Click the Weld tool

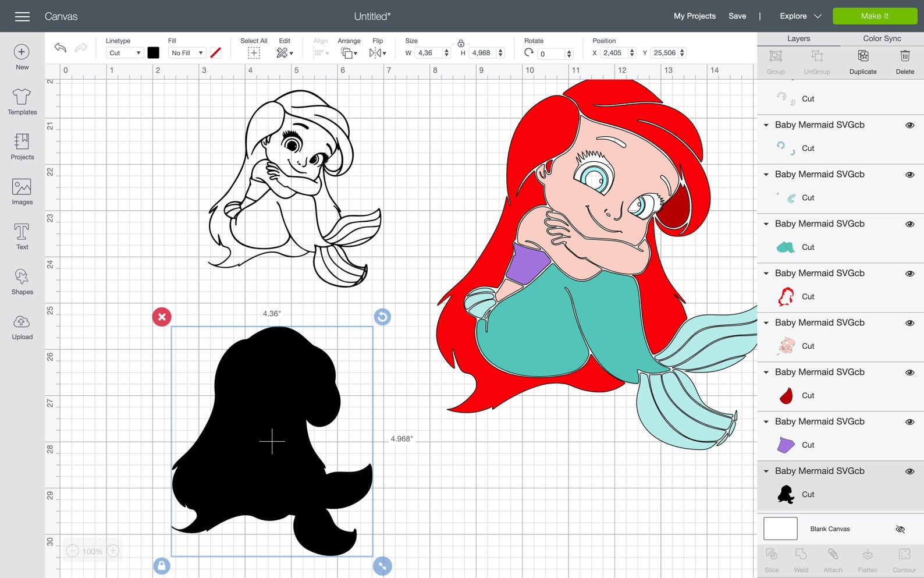801,561
